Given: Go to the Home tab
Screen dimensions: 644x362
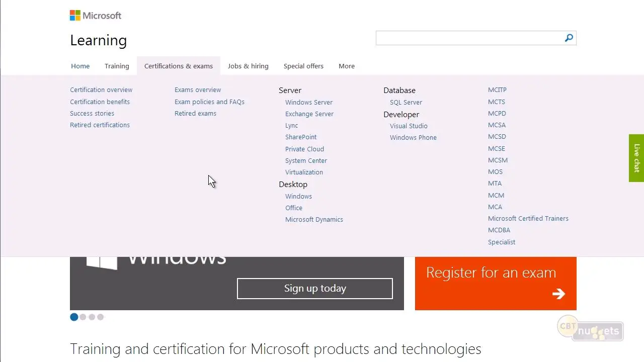Looking at the screenshot, I should (x=80, y=66).
